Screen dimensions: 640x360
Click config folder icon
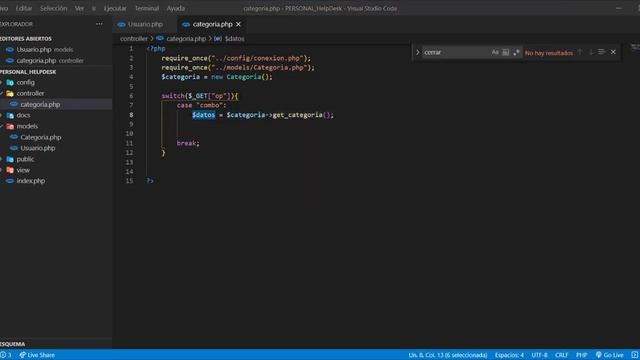10,82
